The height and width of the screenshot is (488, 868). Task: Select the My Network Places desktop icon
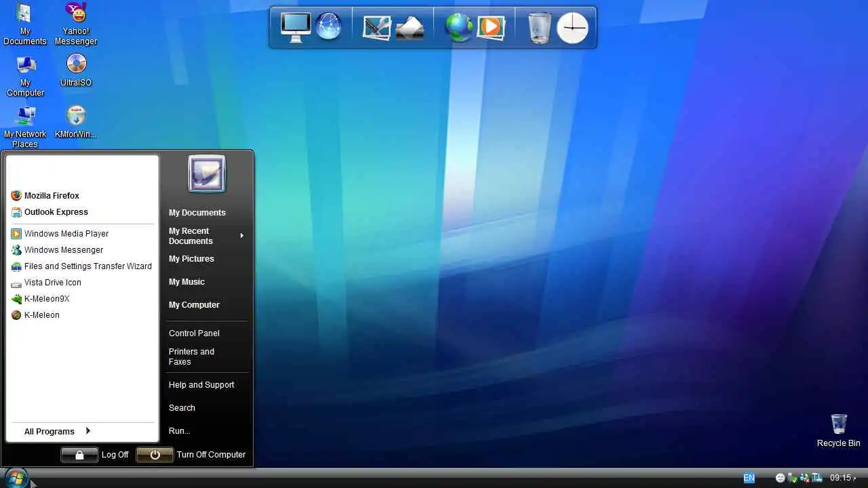click(25, 127)
